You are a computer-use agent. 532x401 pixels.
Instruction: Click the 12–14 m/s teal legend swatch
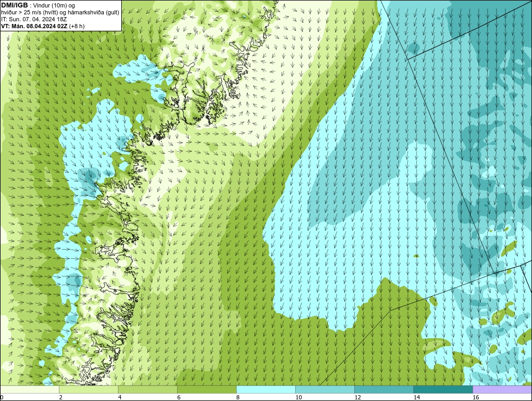(x=384, y=389)
